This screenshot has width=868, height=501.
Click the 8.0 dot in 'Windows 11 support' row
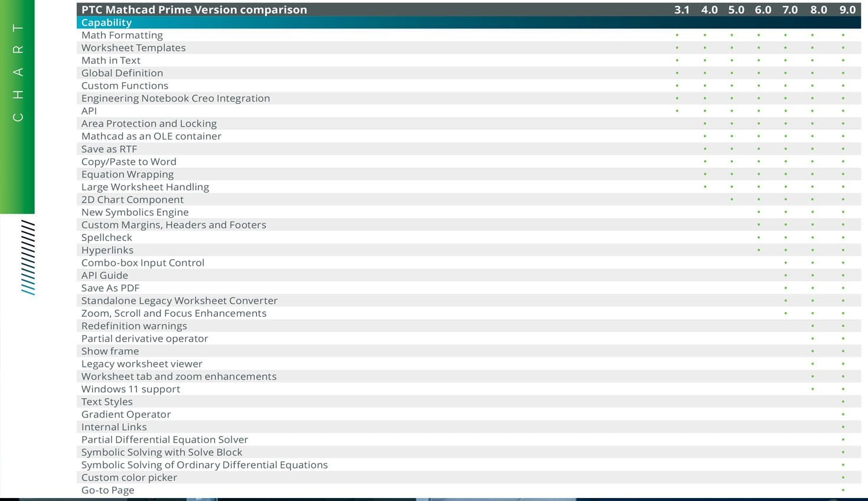click(812, 389)
